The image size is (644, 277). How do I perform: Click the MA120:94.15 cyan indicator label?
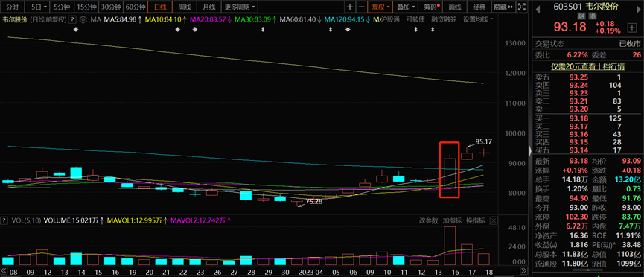click(x=347, y=19)
